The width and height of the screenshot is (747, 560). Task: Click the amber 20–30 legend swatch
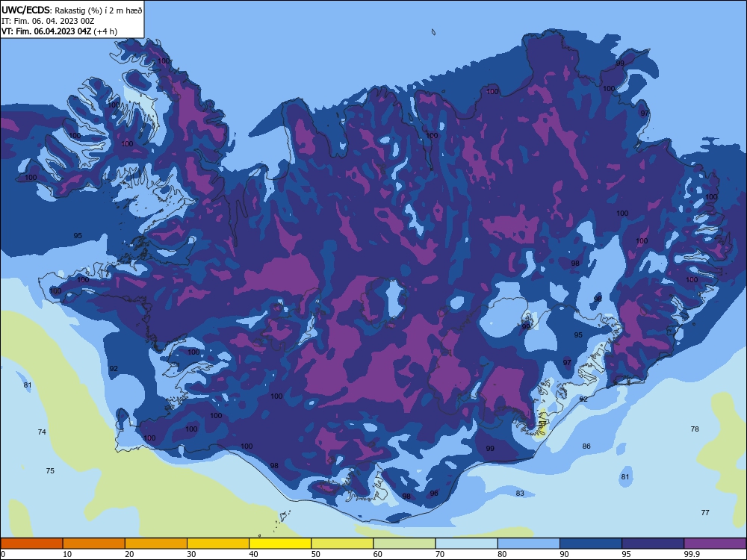(156, 544)
